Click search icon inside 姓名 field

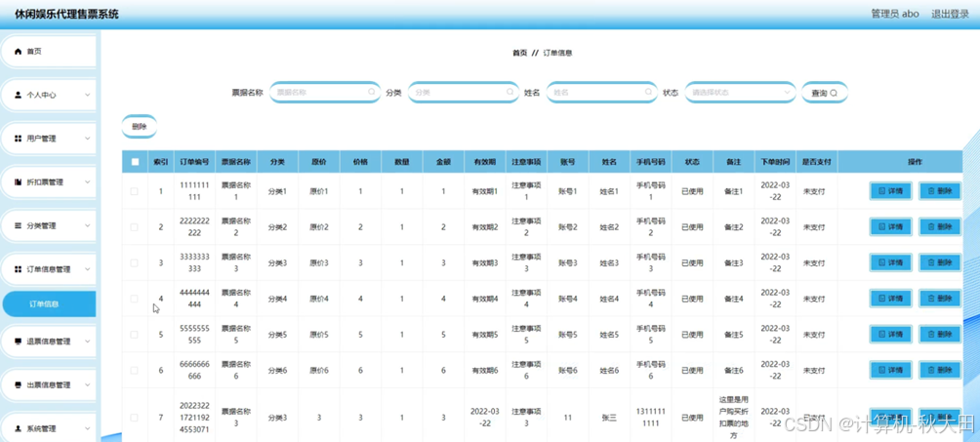[x=648, y=92]
